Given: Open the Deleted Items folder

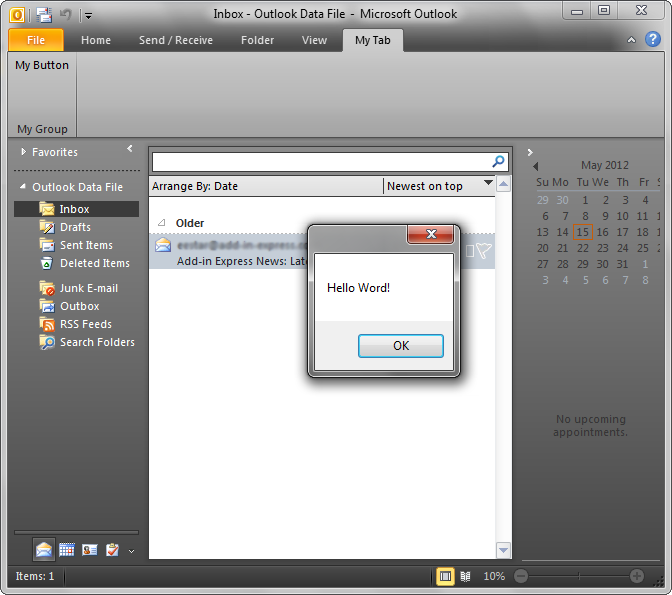Looking at the screenshot, I should pyautogui.click(x=95, y=263).
